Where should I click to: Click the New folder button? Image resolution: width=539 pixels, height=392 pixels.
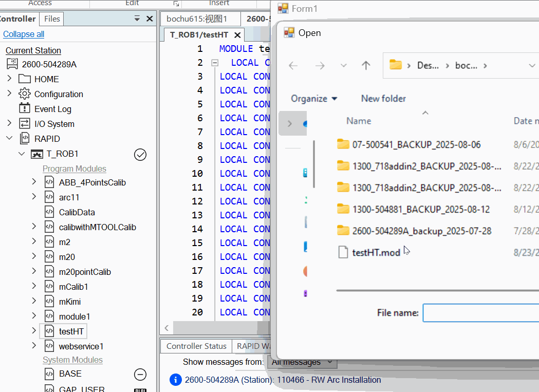pyautogui.click(x=383, y=99)
